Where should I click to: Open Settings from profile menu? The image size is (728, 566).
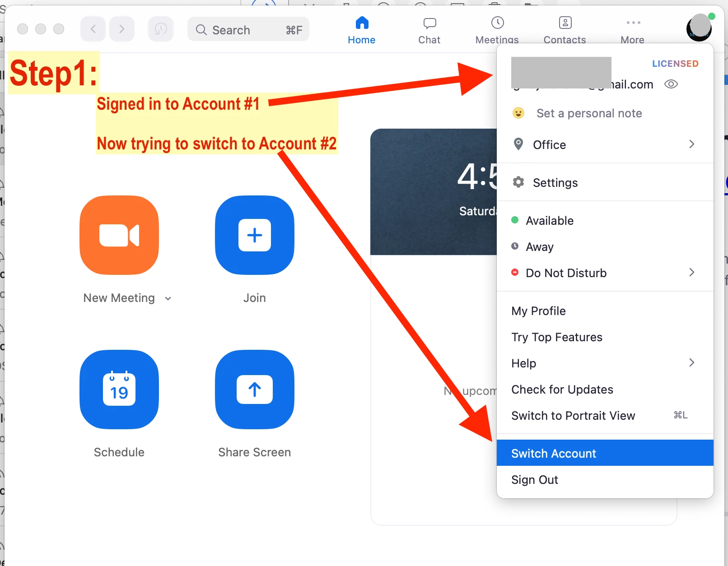point(605,182)
